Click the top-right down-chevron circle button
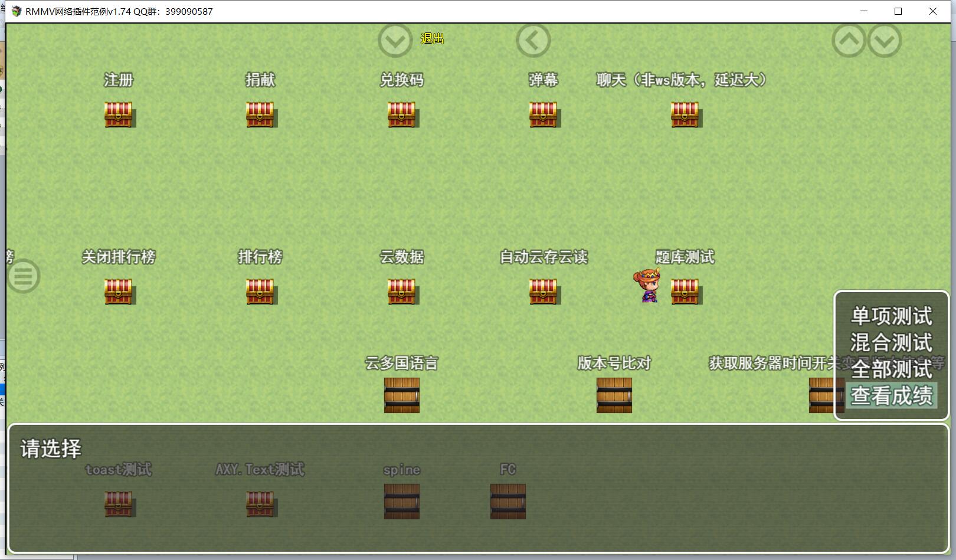Screen dimensions: 956x560 [885, 41]
